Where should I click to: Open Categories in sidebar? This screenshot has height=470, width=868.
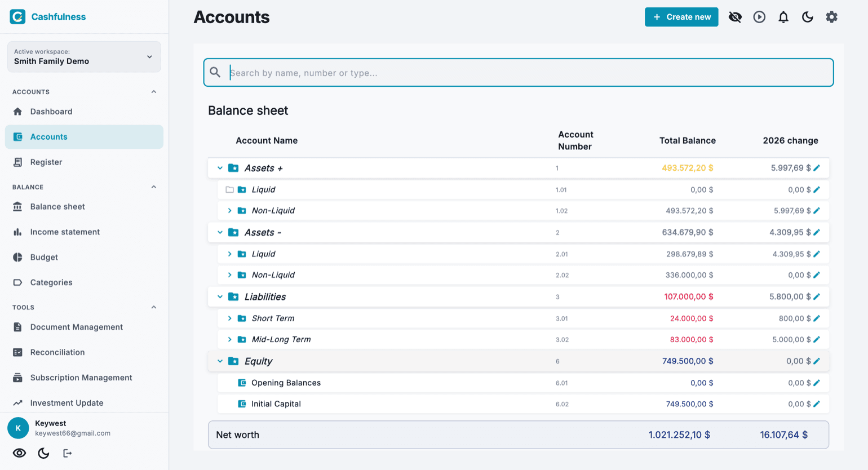click(x=84, y=282)
